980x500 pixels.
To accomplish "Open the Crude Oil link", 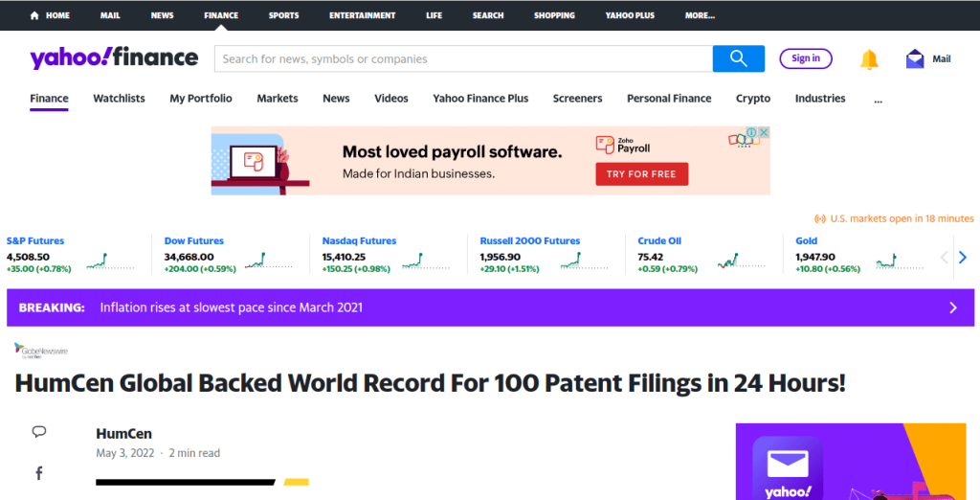I will pos(659,241).
